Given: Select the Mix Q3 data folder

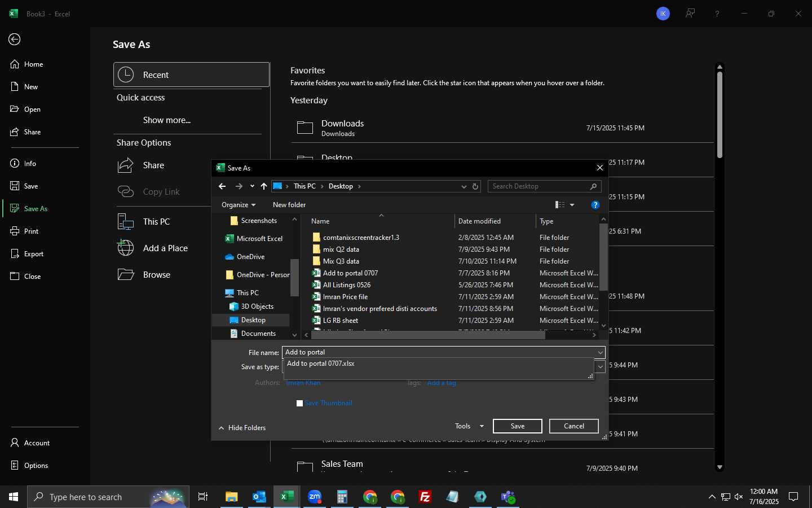Looking at the screenshot, I should coord(341,261).
